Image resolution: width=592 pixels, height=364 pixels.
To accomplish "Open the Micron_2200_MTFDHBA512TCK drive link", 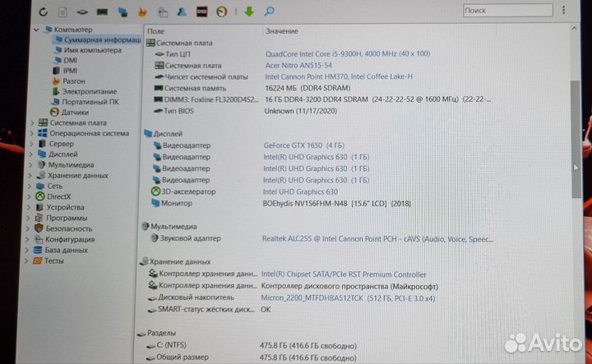I will (x=348, y=298).
